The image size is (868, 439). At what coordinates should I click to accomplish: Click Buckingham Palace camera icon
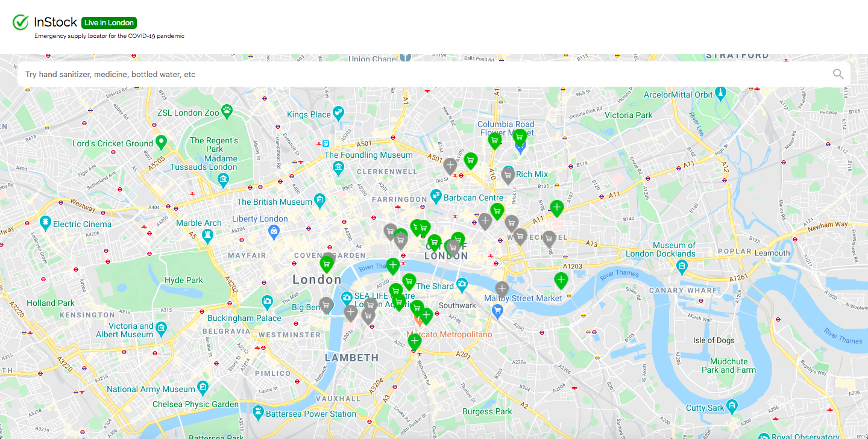point(267,302)
